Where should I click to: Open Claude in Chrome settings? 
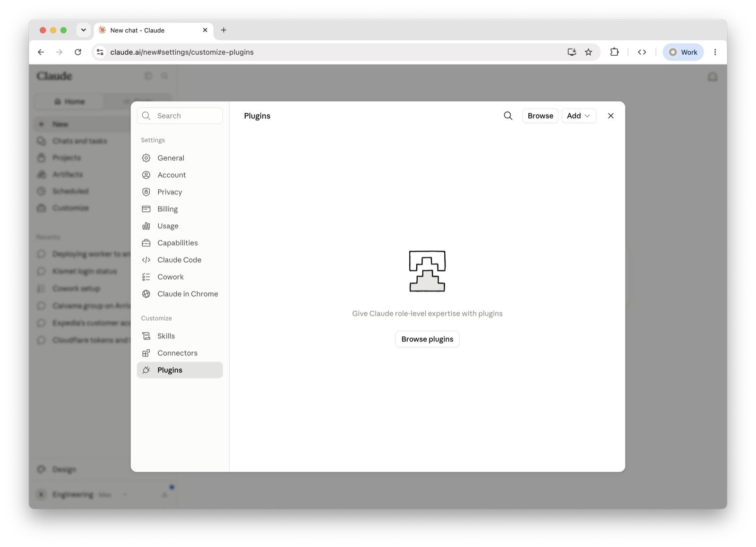[180, 294]
